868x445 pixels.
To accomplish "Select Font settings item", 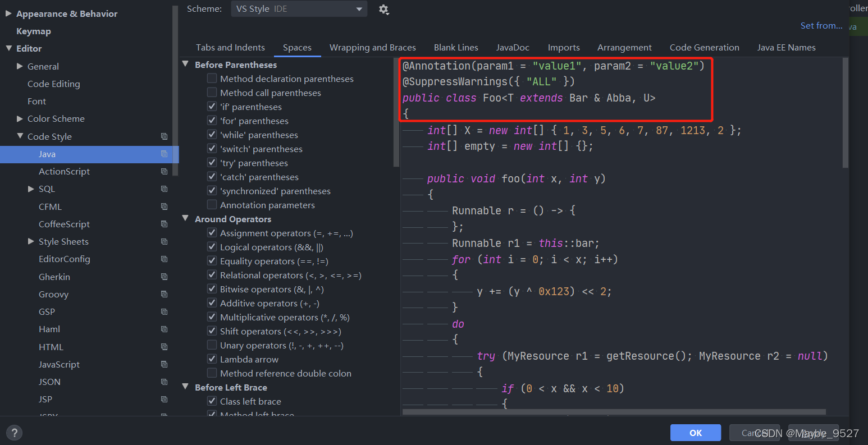I will tap(36, 101).
